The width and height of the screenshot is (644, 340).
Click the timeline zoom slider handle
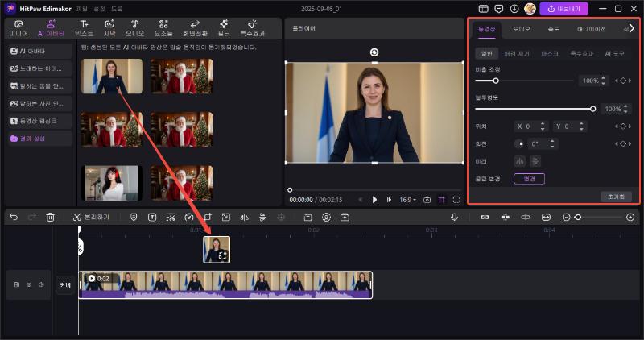(578, 217)
